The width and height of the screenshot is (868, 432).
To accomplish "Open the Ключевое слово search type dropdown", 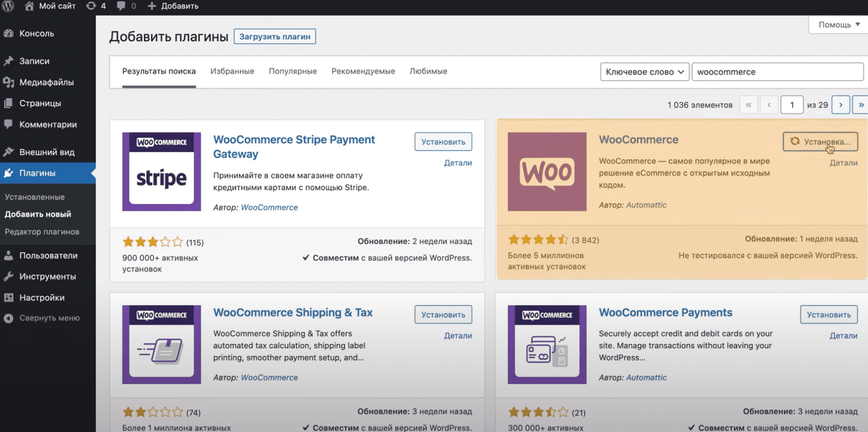I will tap(644, 71).
